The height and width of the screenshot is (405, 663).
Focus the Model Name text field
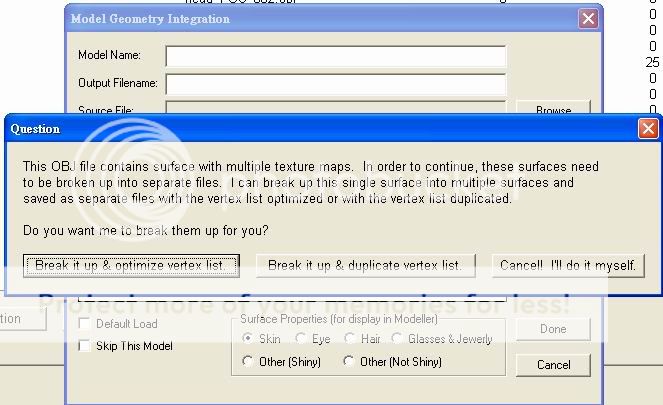click(x=335, y=56)
